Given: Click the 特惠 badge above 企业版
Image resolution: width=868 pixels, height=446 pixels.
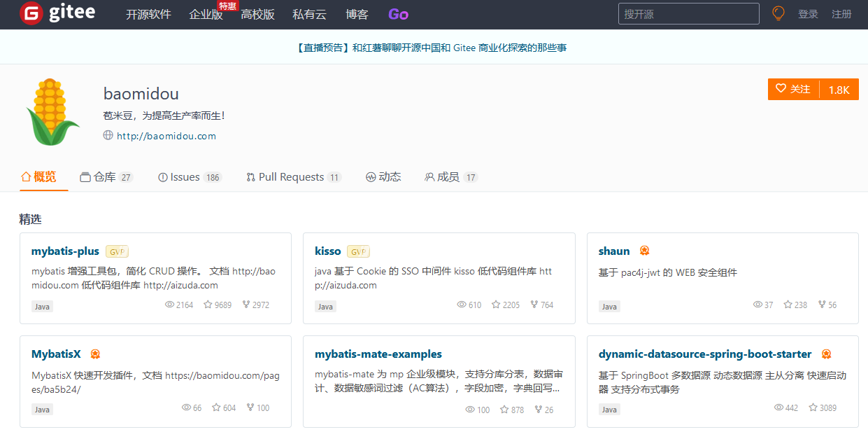Looking at the screenshot, I should [x=227, y=6].
